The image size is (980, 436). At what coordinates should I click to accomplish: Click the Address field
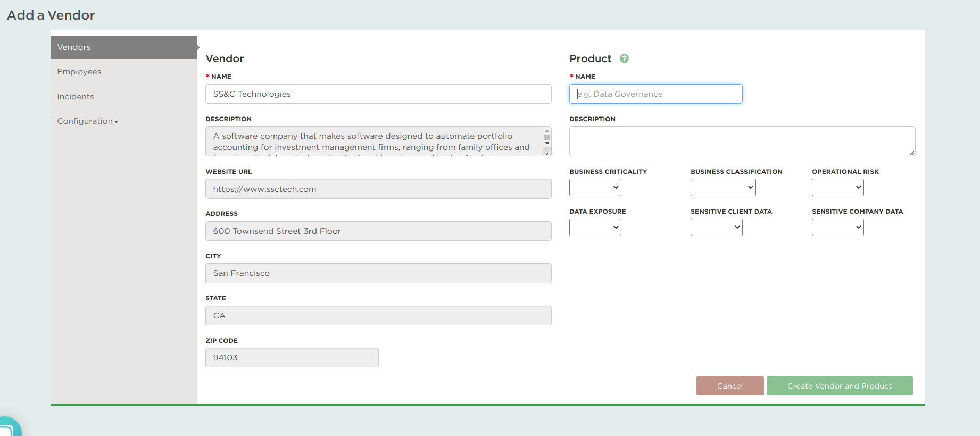pos(378,231)
